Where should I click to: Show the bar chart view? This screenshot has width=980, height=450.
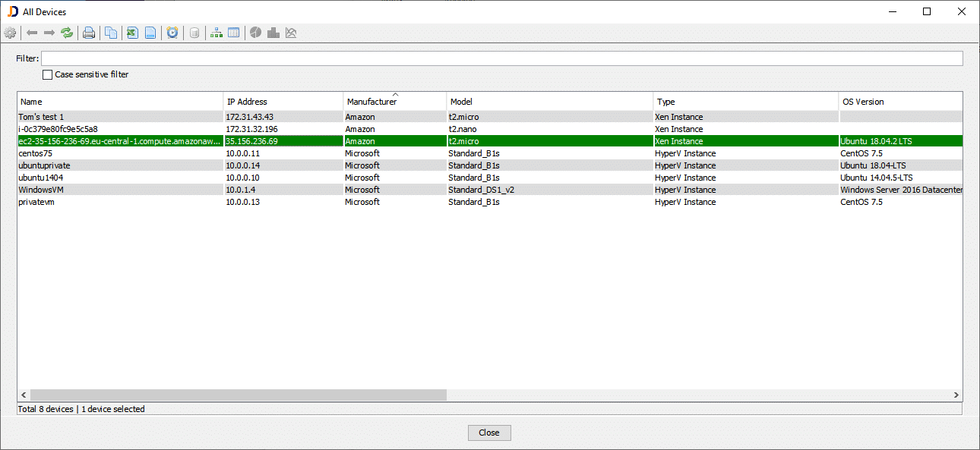pos(273,33)
